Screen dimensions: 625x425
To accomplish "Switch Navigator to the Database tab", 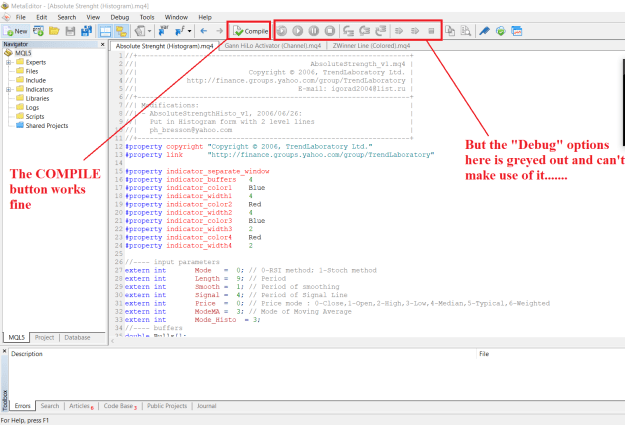I will click(77, 338).
